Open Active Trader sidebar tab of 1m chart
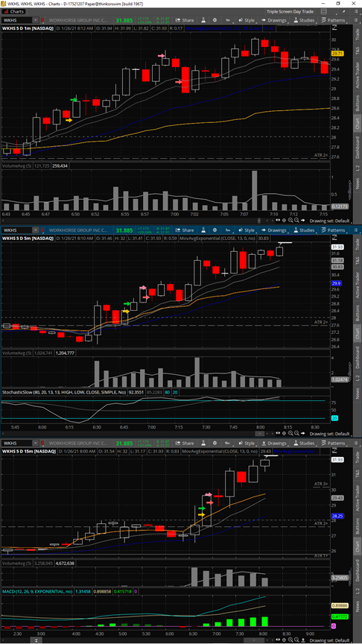 pyautogui.click(x=357, y=76)
